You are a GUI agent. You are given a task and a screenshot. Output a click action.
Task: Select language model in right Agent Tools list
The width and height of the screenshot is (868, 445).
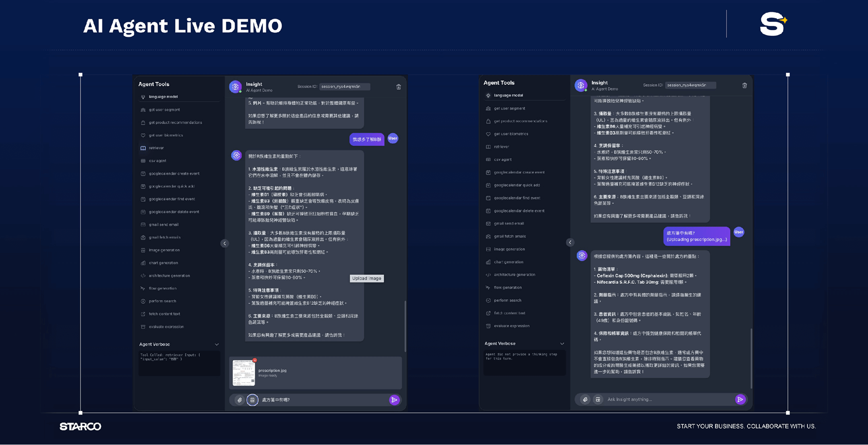508,95
